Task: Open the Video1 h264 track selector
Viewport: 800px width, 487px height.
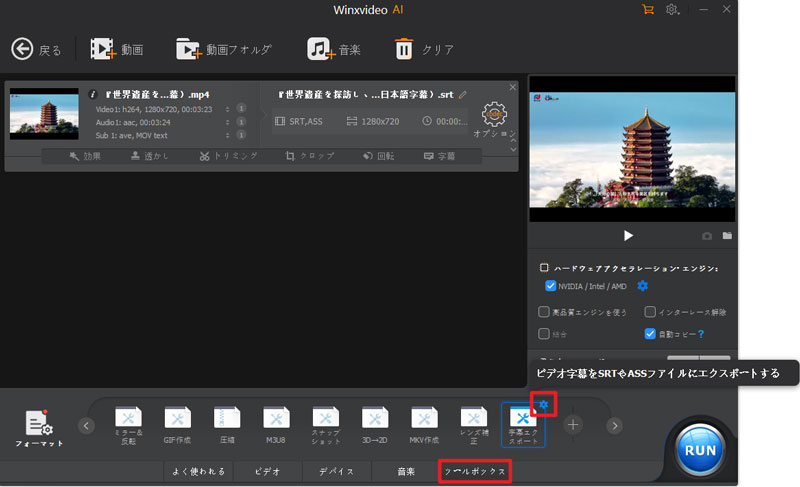Action: tap(228, 109)
